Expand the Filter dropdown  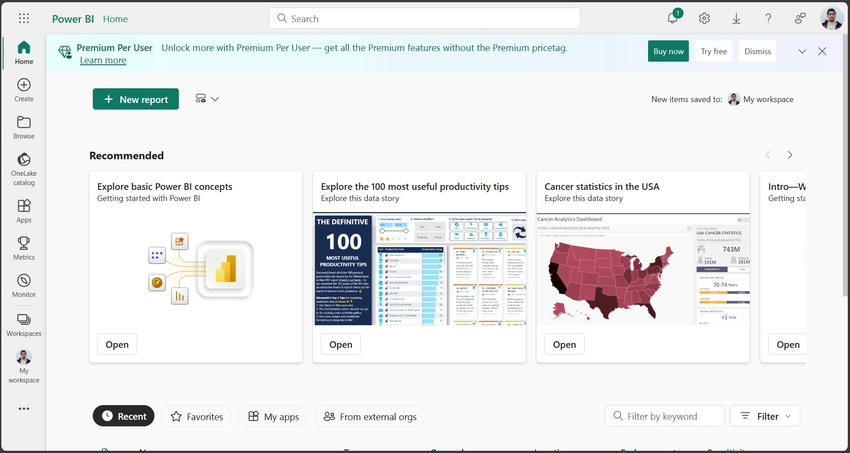point(765,416)
